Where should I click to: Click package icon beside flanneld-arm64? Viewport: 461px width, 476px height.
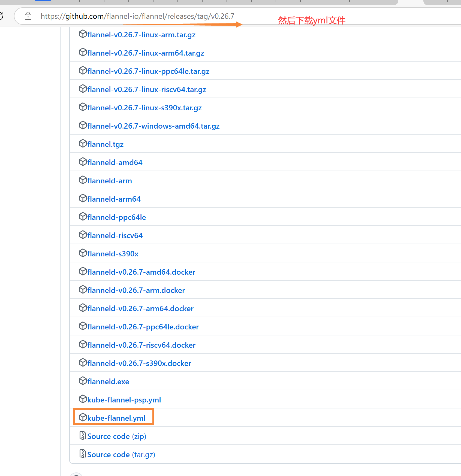click(83, 198)
